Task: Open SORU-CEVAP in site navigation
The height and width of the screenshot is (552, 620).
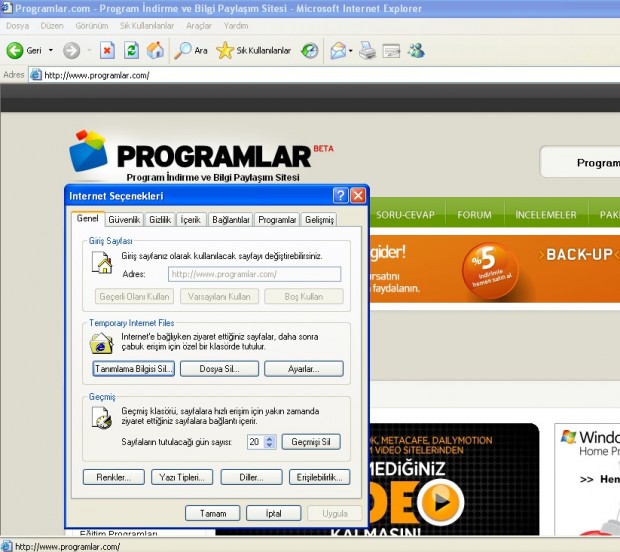Action: 405,215
